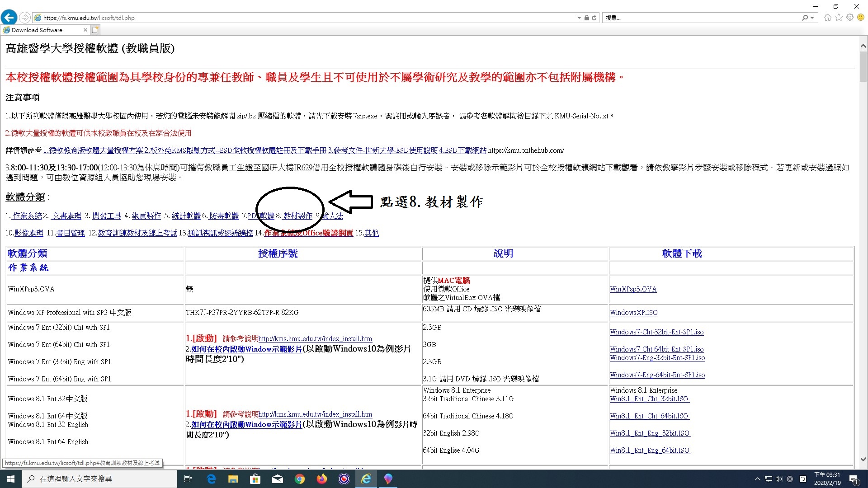The image size is (868, 488).
Task: Click the vertical scrollbar down arrow
Action: pos(863,459)
